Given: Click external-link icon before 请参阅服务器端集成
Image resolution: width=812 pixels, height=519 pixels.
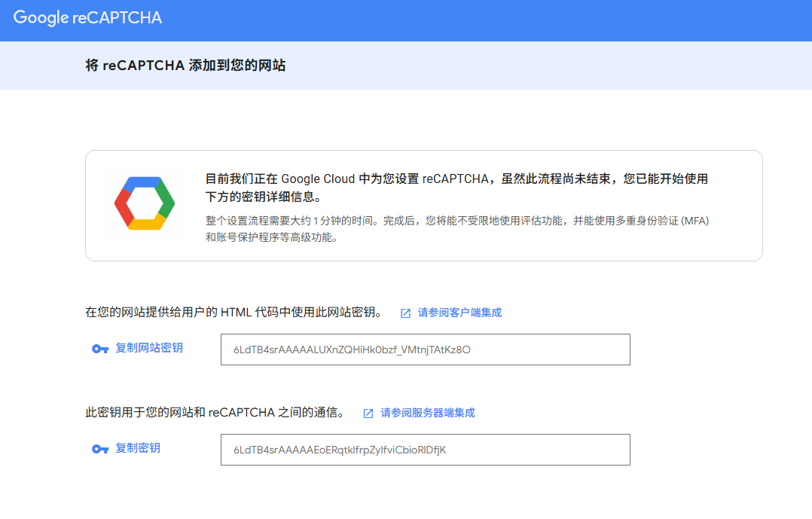Looking at the screenshot, I should [368, 413].
